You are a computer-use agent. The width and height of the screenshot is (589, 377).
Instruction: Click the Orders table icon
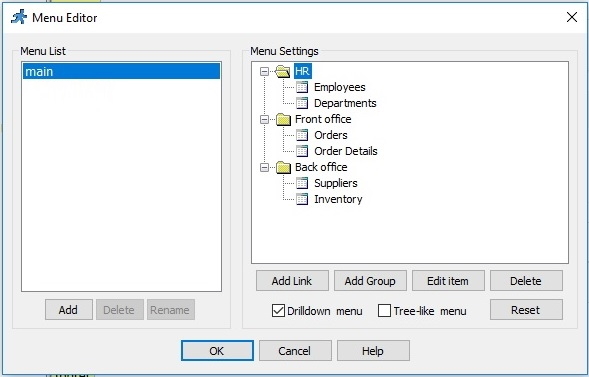[302, 135]
